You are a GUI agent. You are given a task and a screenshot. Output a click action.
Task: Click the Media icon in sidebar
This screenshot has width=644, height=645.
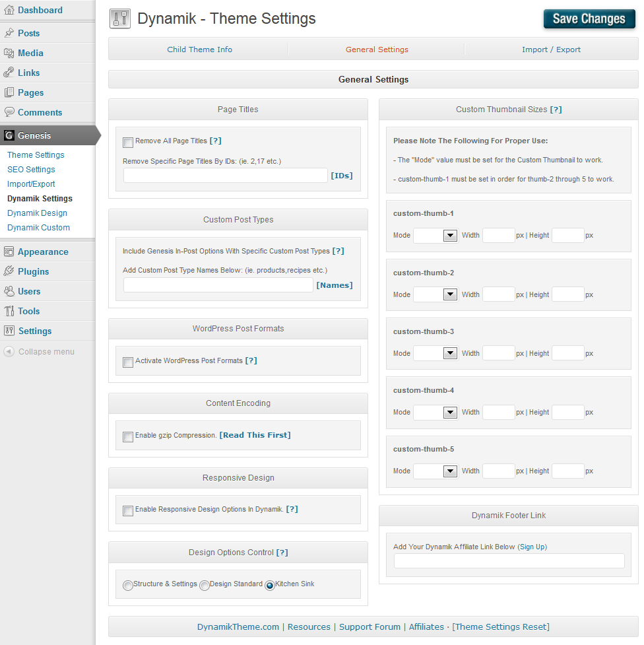9,53
